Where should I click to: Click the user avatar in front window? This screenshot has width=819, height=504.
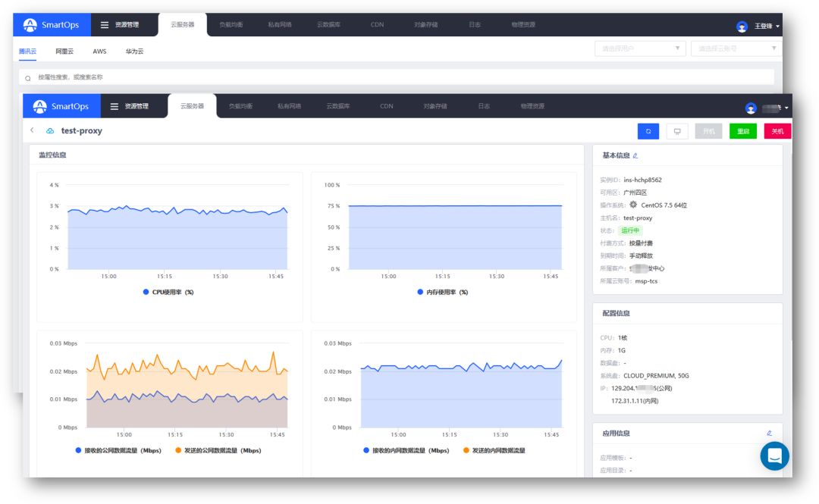tap(751, 108)
